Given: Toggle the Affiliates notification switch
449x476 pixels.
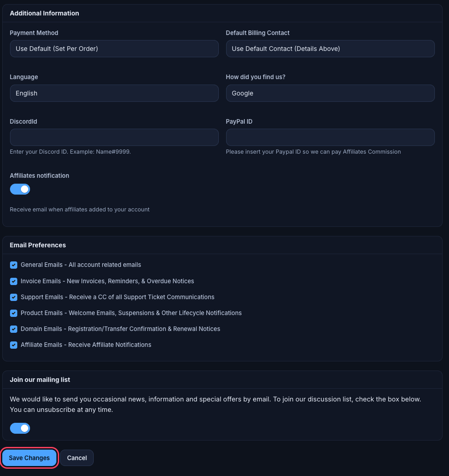Looking at the screenshot, I should pyautogui.click(x=20, y=189).
